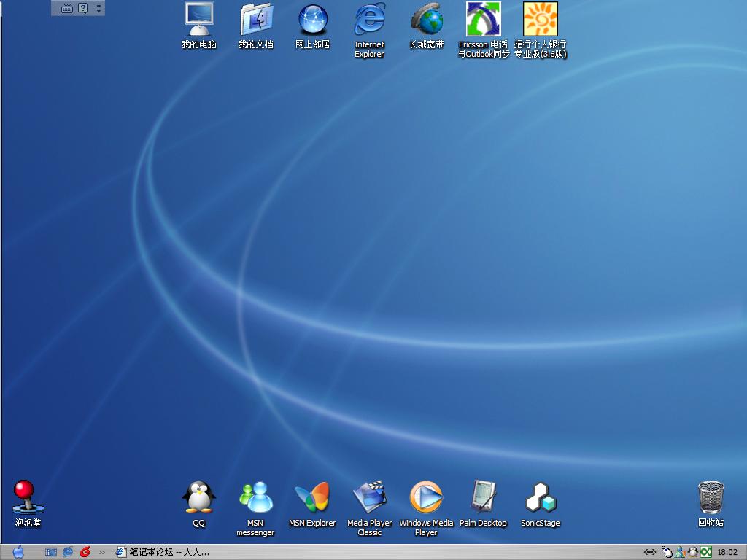This screenshot has width=747, height=560.
Task: Select the 网上邻居 globe icon
Action: (x=312, y=26)
